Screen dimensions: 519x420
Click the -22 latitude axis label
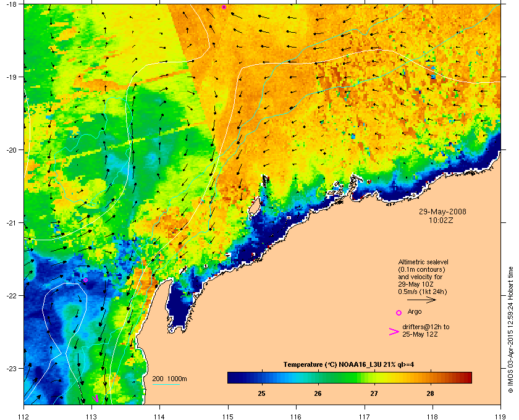(x=11, y=296)
